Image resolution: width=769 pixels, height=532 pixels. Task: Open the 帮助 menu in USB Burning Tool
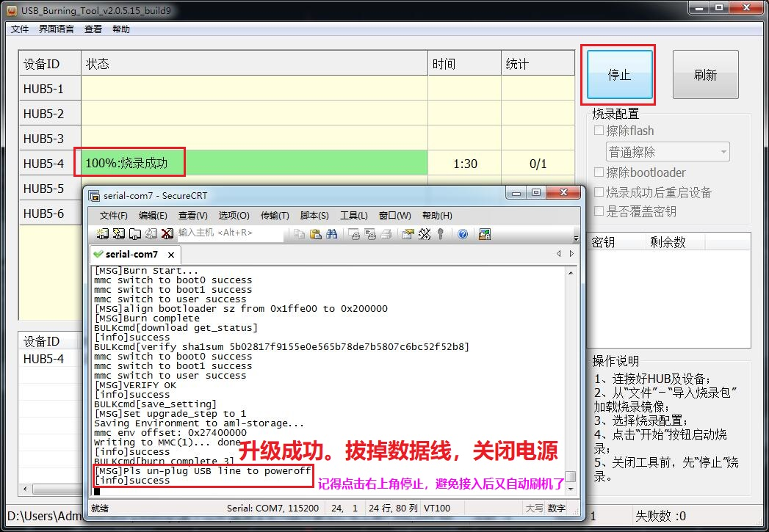[x=121, y=29]
